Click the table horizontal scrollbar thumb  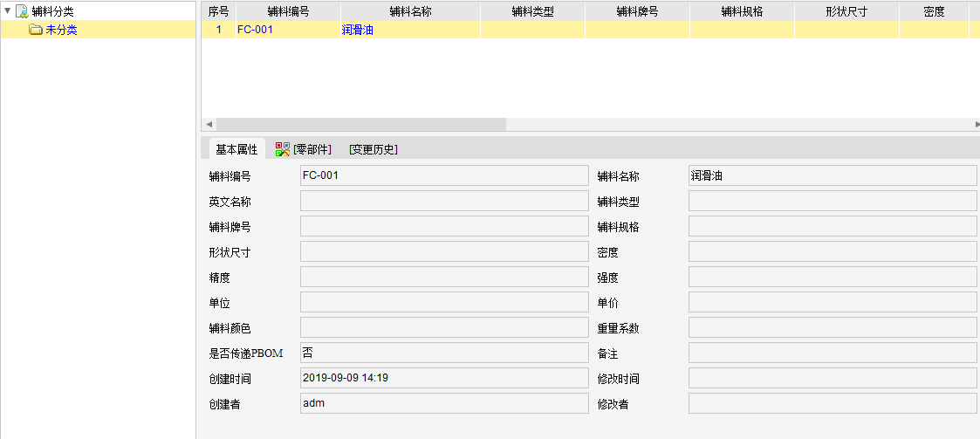pos(360,125)
